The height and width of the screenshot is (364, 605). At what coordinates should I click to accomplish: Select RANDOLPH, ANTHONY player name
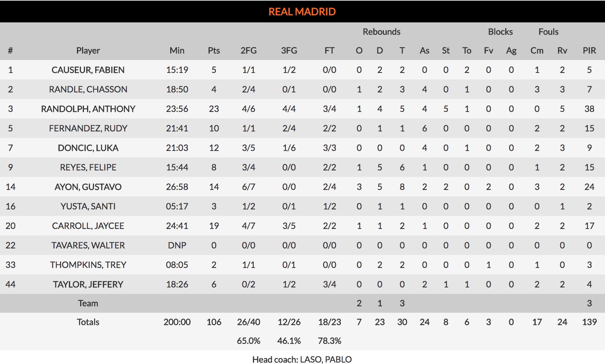88,109
